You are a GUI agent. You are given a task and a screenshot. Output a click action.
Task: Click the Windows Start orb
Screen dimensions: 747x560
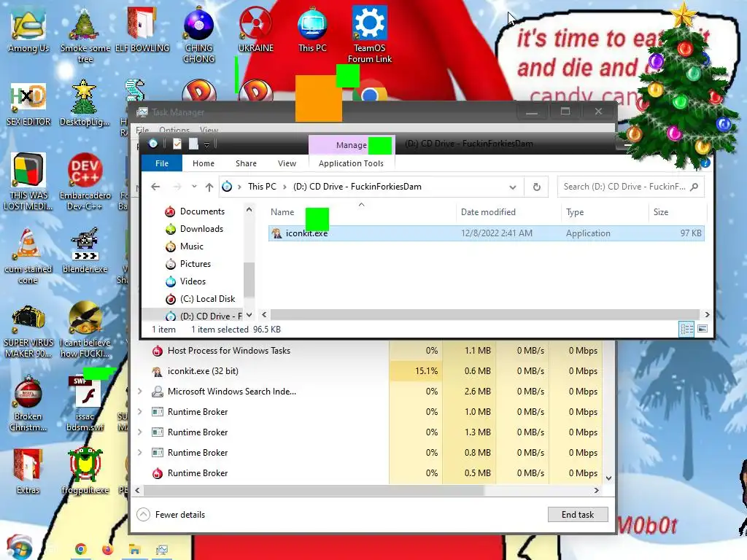pos(19,548)
